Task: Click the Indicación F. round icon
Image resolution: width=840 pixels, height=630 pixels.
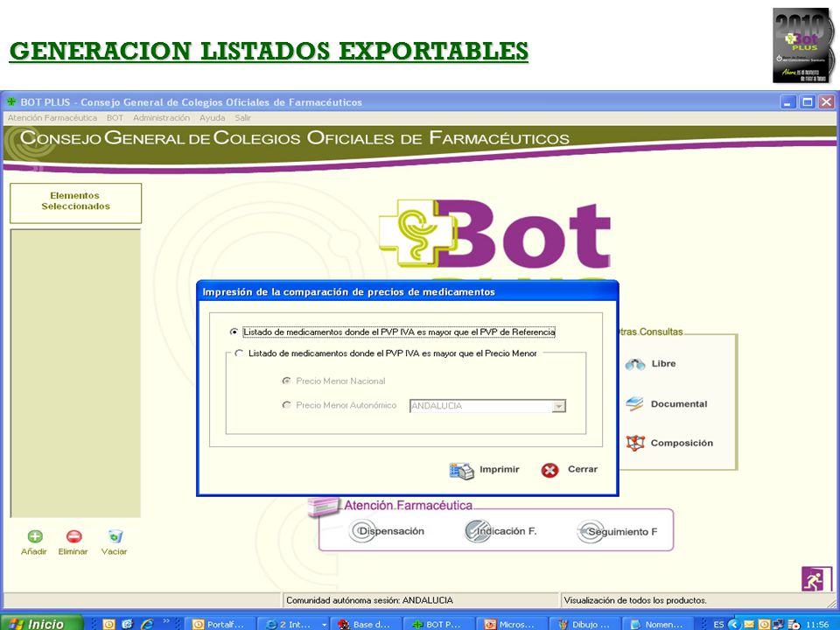Action: coord(478,531)
